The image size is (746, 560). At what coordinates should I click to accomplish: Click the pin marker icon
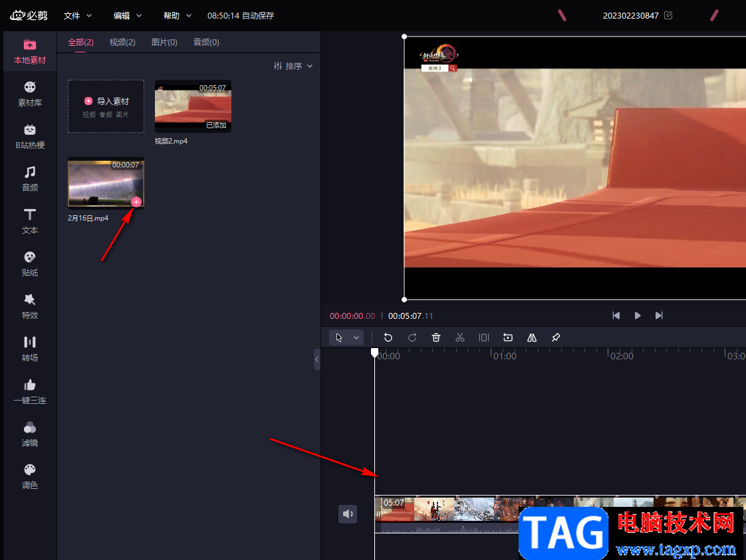coord(556,337)
